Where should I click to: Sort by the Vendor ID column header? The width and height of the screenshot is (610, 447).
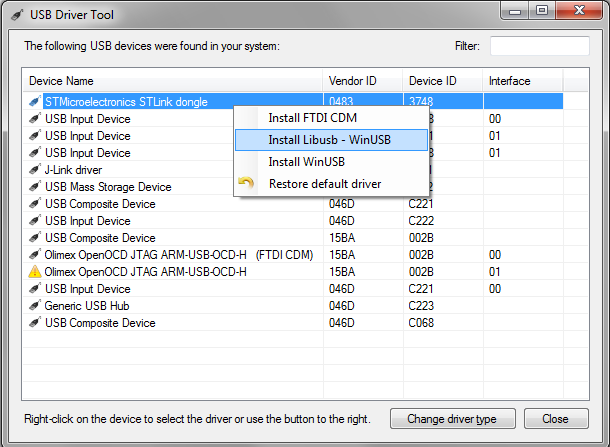click(363, 81)
